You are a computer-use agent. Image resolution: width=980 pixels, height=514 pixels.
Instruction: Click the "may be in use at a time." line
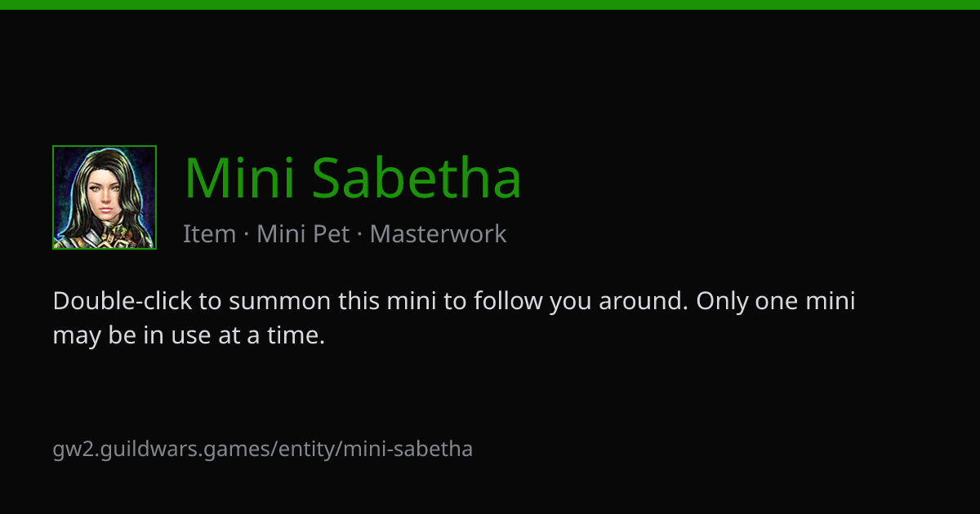click(x=189, y=335)
